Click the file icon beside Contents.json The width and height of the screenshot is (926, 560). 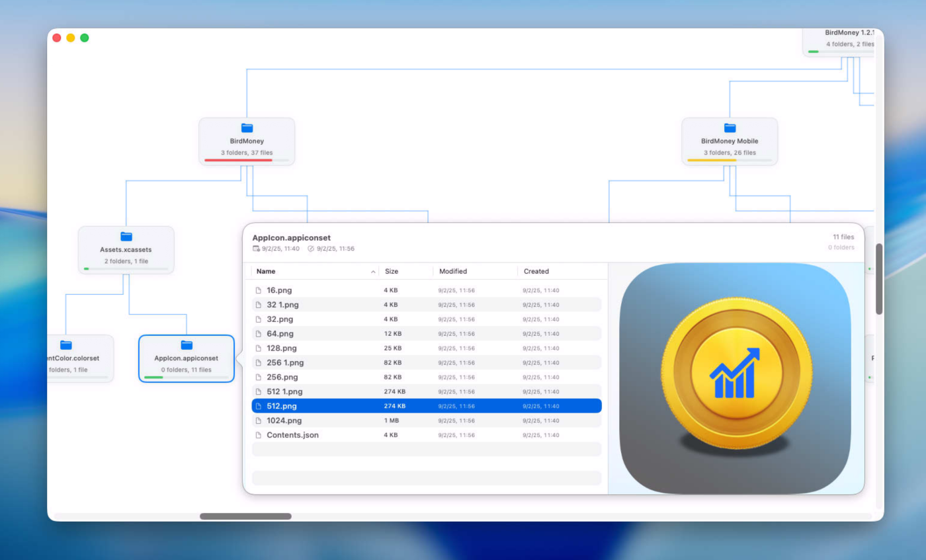259,435
